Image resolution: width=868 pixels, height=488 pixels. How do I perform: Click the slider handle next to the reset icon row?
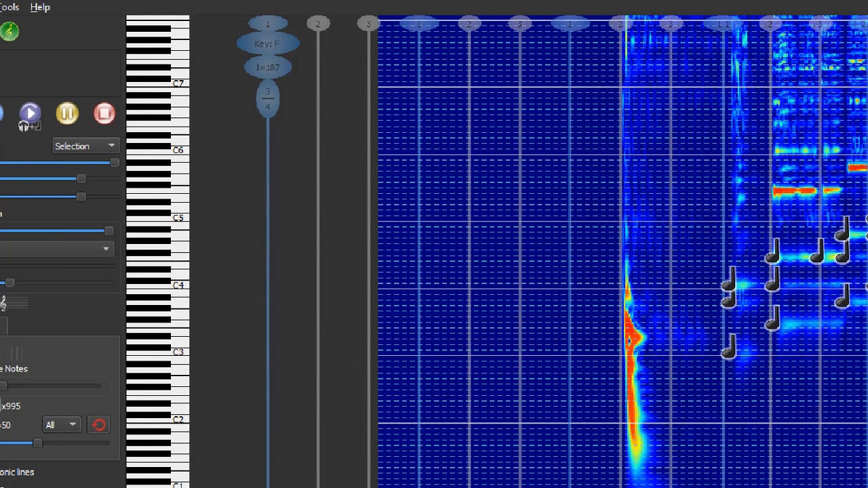[38, 443]
